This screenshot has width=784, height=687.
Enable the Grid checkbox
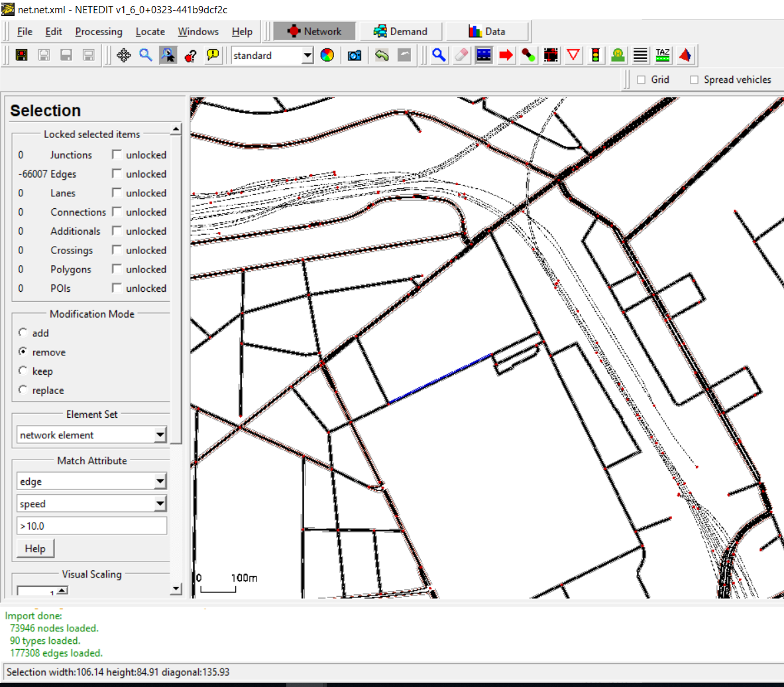(x=641, y=80)
